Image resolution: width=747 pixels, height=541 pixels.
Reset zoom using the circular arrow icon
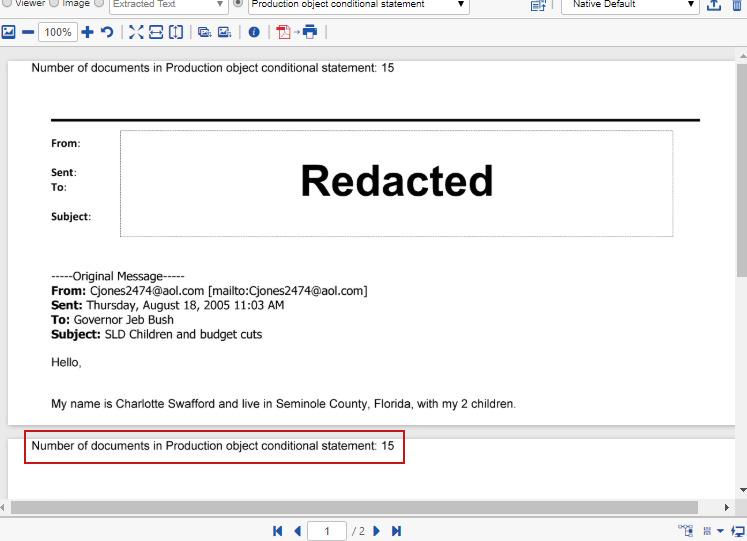pyautogui.click(x=107, y=32)
